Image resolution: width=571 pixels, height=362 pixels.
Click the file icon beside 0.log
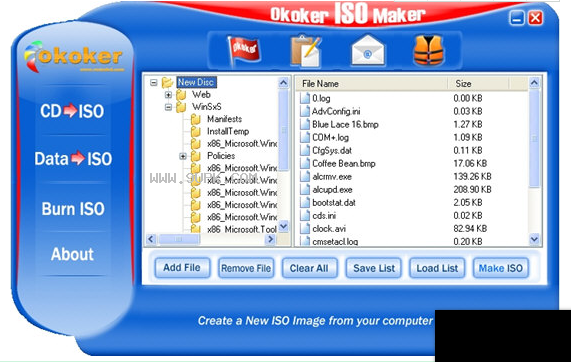click(305, 98)
